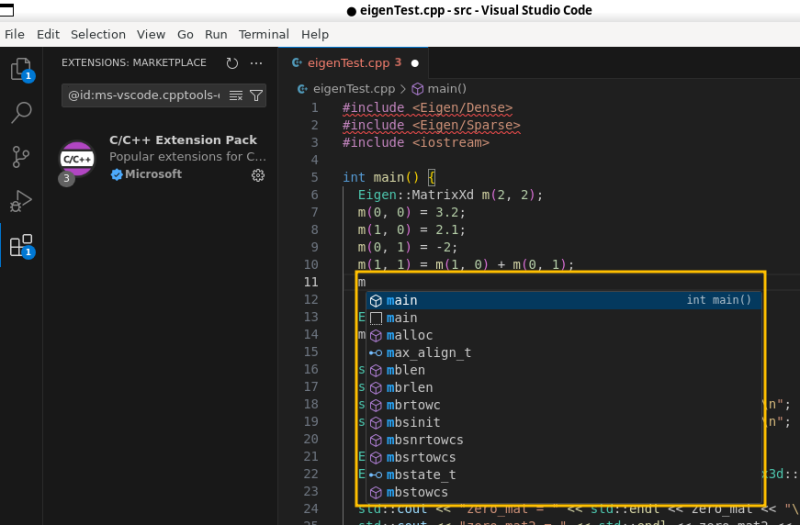
Task: Click the unsaved dot on eigenTest.cpp tab
Action: point(415,63)
